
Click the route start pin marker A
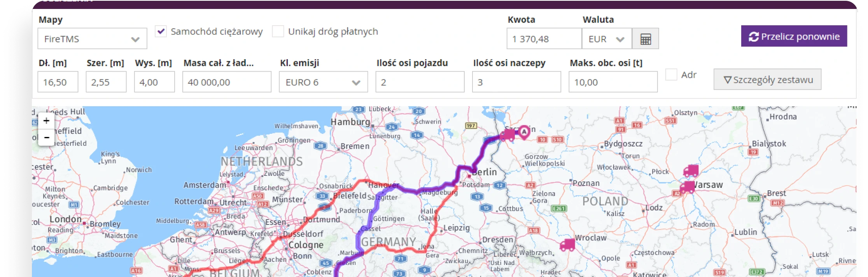pyautogui.click(x=524, y=132)
